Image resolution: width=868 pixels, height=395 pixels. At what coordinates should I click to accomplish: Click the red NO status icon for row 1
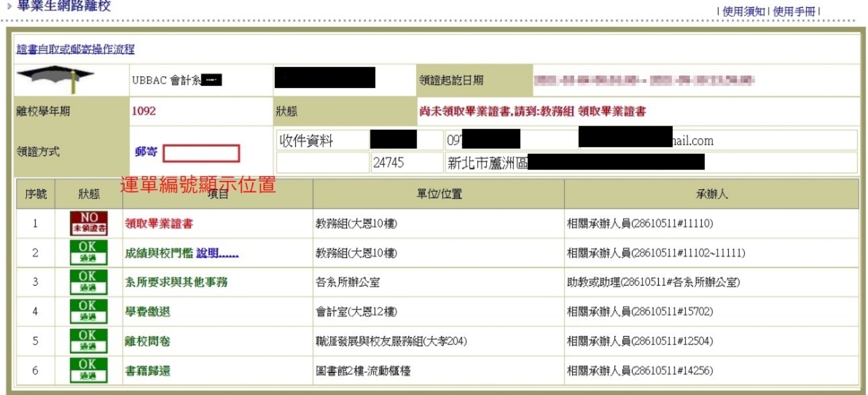point(89,223)
